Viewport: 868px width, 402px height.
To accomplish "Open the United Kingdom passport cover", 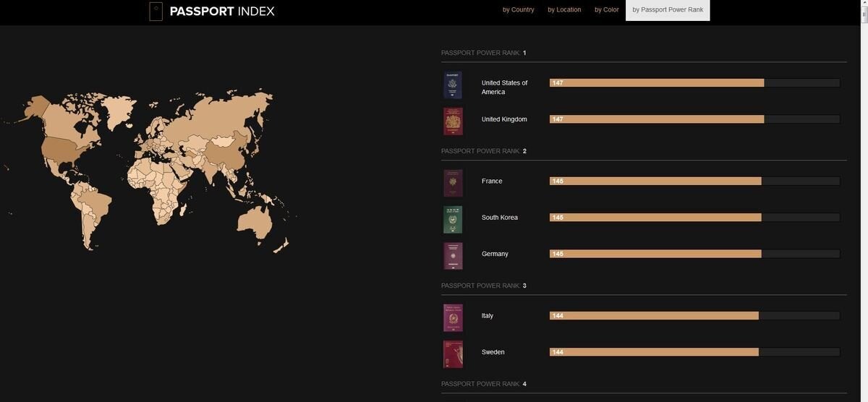I will [x=453, y=121].
